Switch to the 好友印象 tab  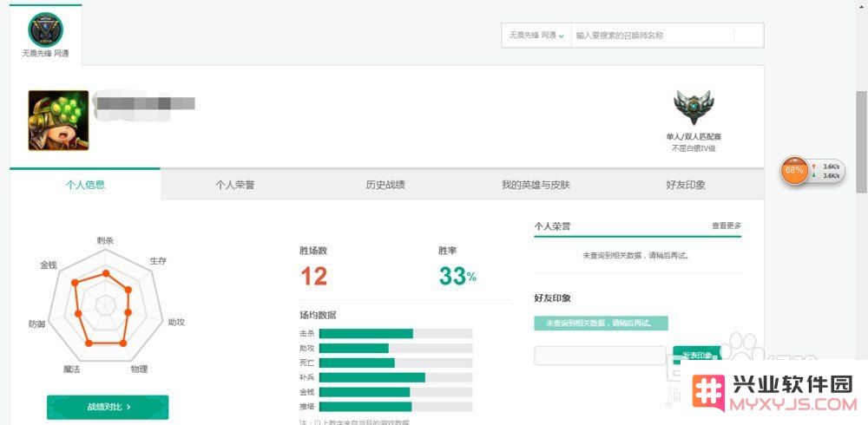click(x=686, y=185)
